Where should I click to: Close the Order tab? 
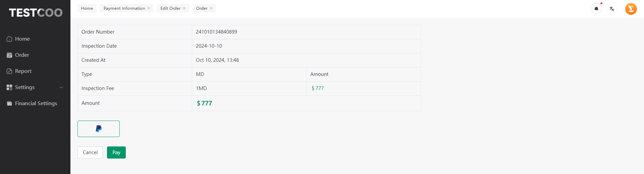[x=211, y=8]
